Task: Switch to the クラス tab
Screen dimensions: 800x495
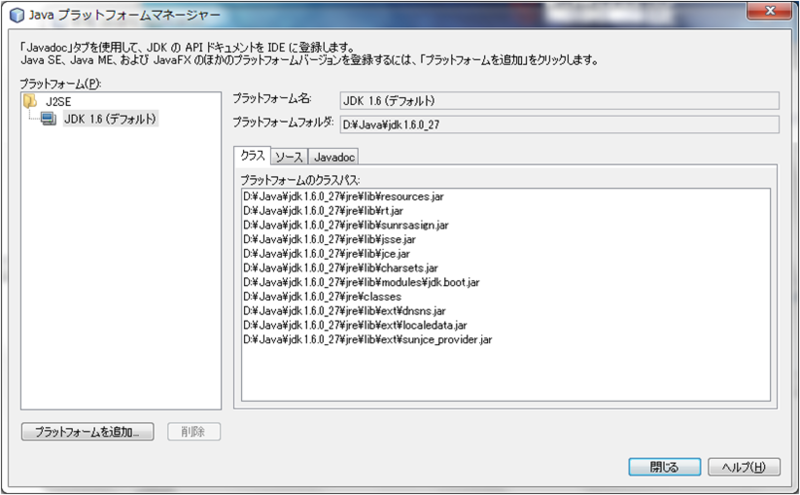Action: coord(253,156)
